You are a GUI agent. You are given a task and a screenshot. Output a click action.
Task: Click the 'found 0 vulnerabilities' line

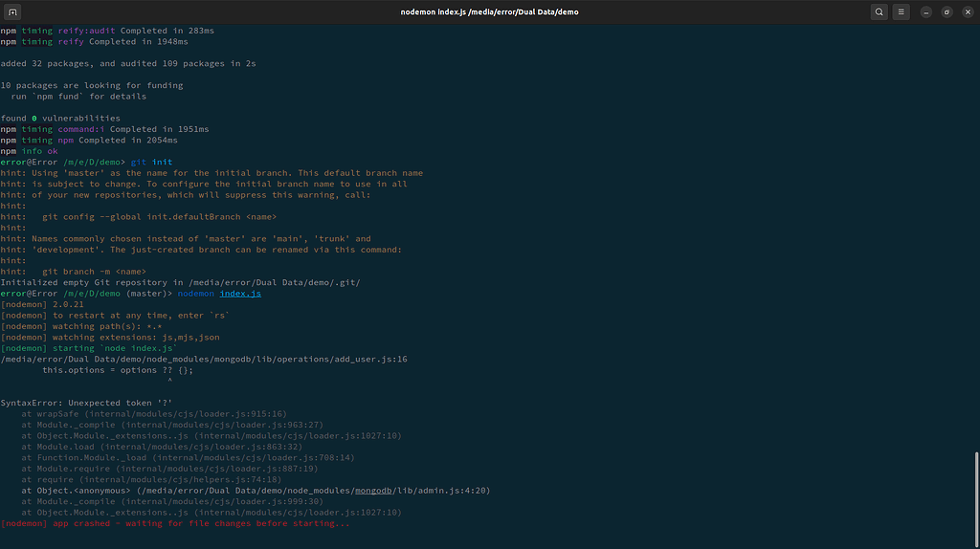pyautogui.click(x=60, y=119)
